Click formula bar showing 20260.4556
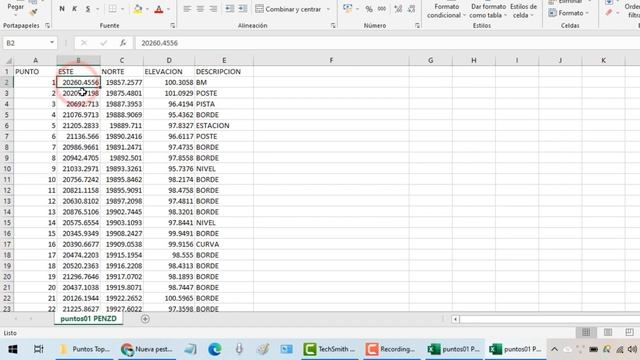Screen dimensions: 640x360 pyautogui.click(x=387, y=43)
